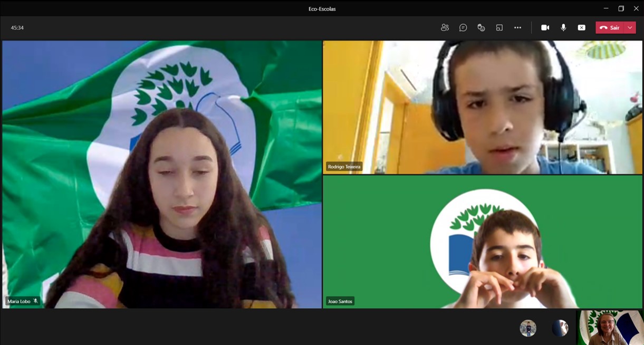Click the first round participant avatar
Viewport: 644px width, 345px height.
pos(527,328)
